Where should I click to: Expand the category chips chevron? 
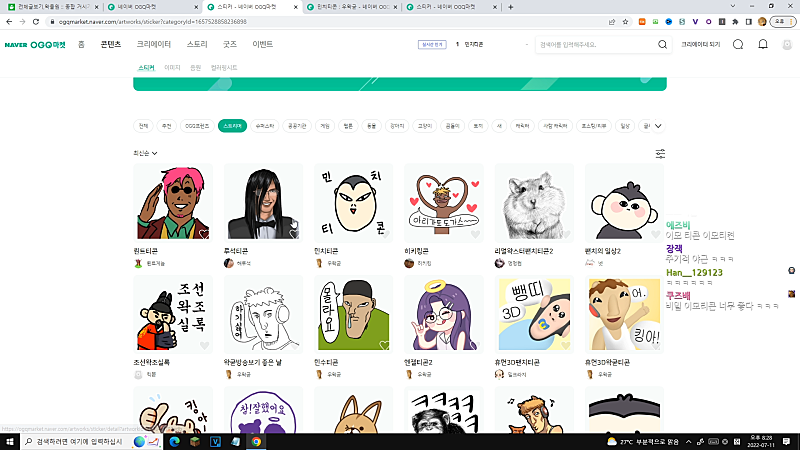[658, 126]
